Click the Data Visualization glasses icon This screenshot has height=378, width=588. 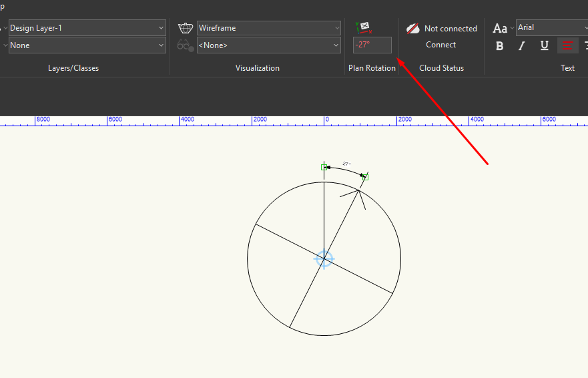pyautogui.click(x=186, y=45)
